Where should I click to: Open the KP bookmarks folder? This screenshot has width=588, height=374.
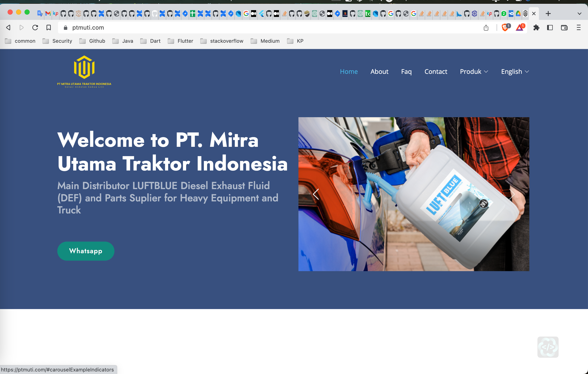click(x=295, y=41)
